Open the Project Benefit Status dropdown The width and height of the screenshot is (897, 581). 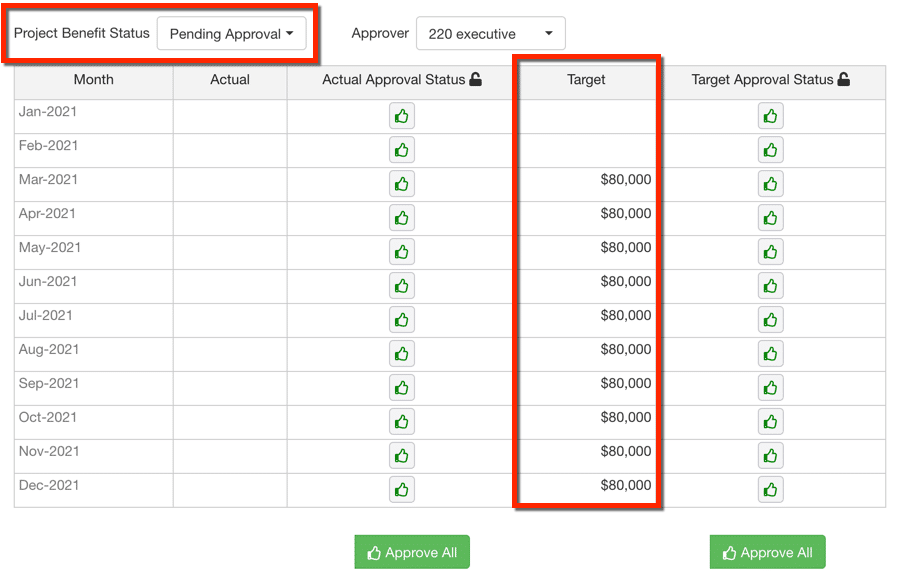click(232, 33)
